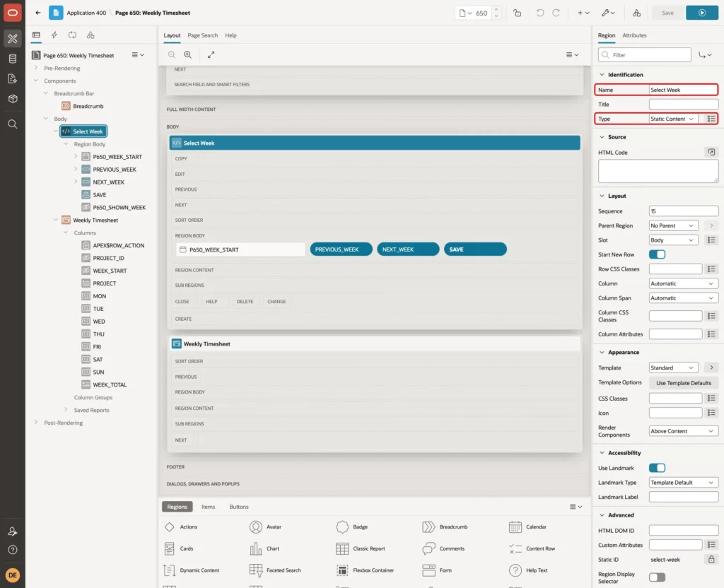This screenshot has height=588, width=724.
Task: Click the Static ID lock icon
Action: click(711, 560)
